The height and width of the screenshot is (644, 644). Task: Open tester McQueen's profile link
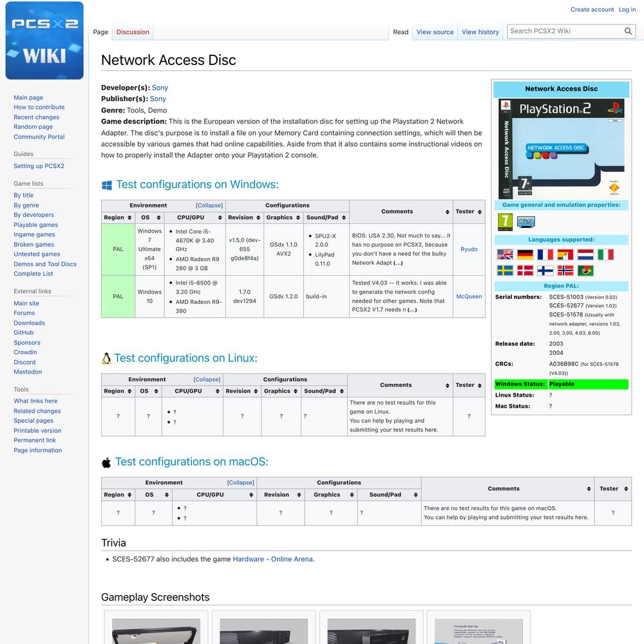pyautogui.click(x=469, y=296)
